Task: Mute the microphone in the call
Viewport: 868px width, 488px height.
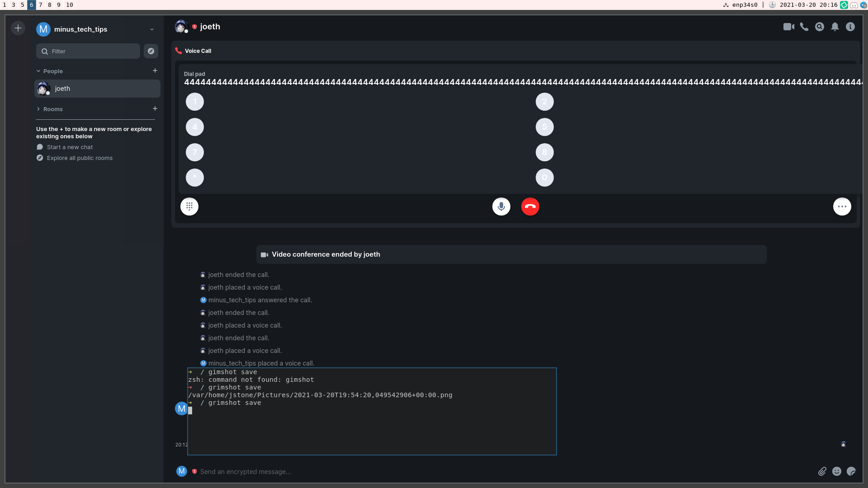Action: [501, 206]
